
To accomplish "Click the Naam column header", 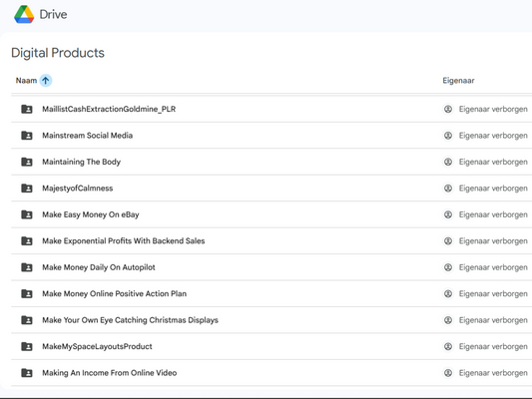I will tap(26, 81).
